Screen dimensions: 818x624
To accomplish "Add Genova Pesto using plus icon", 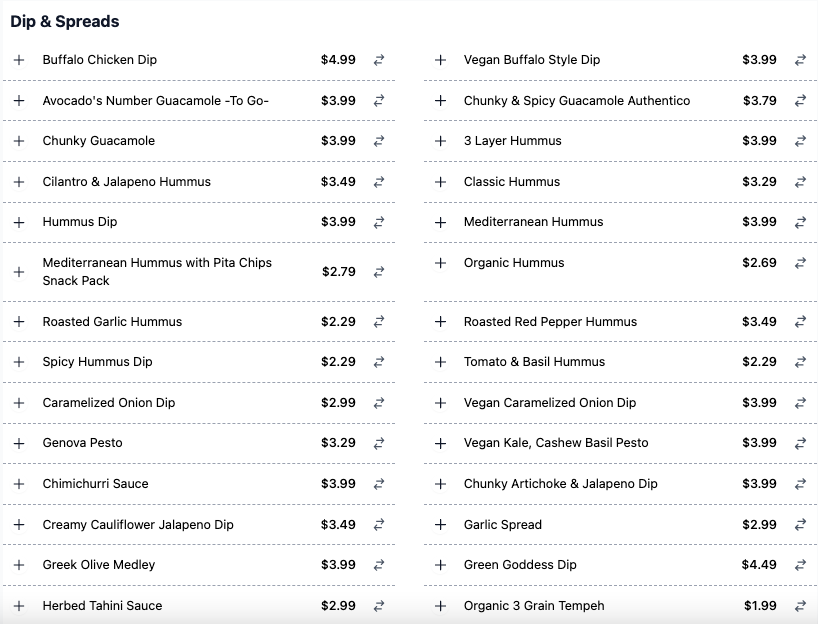I will coord(19,443).
